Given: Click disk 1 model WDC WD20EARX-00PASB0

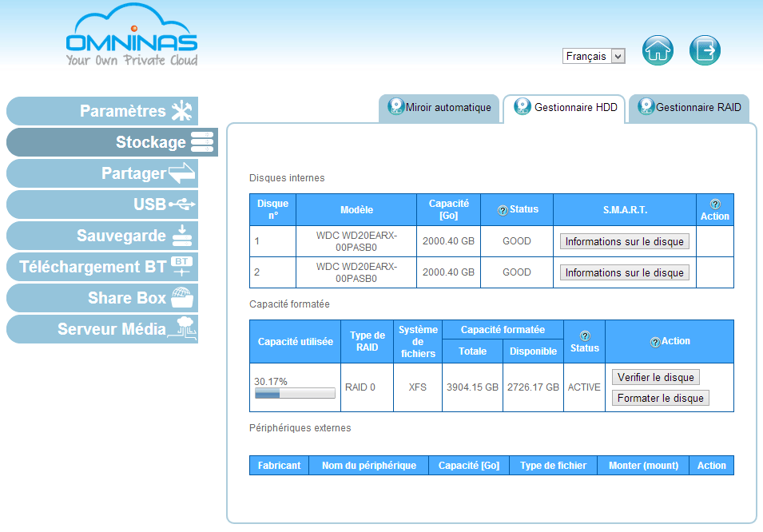Looking at the screenshot, I should point(356,241).
